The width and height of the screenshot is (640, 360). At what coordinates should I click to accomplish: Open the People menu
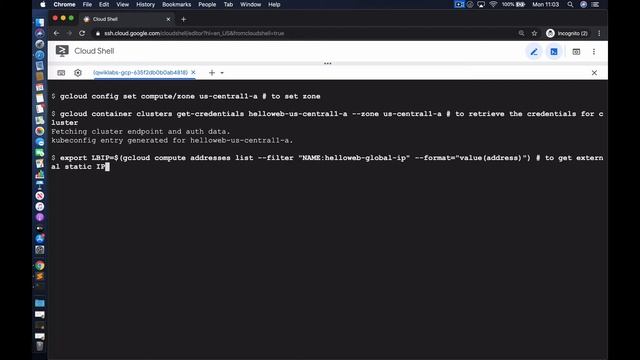tap(207, 4)
